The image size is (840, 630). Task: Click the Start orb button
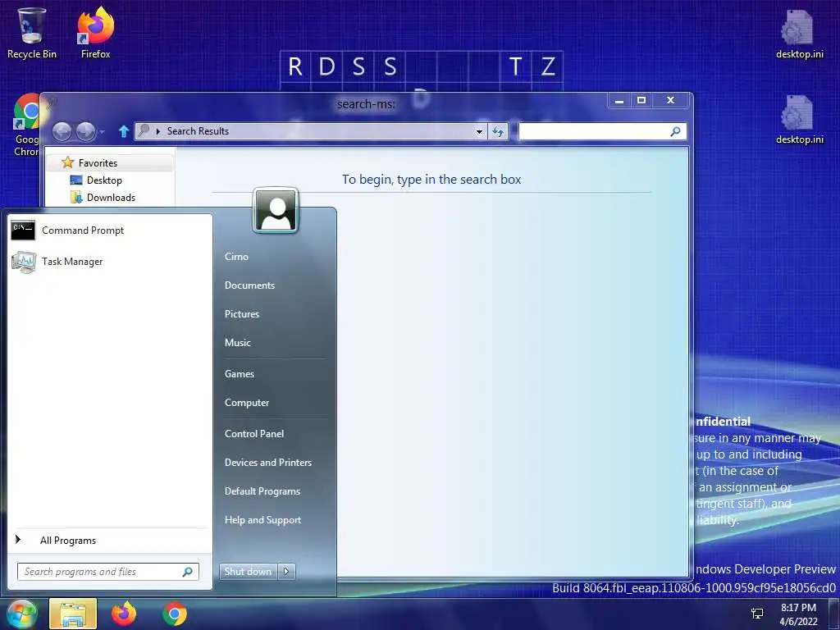21,614
